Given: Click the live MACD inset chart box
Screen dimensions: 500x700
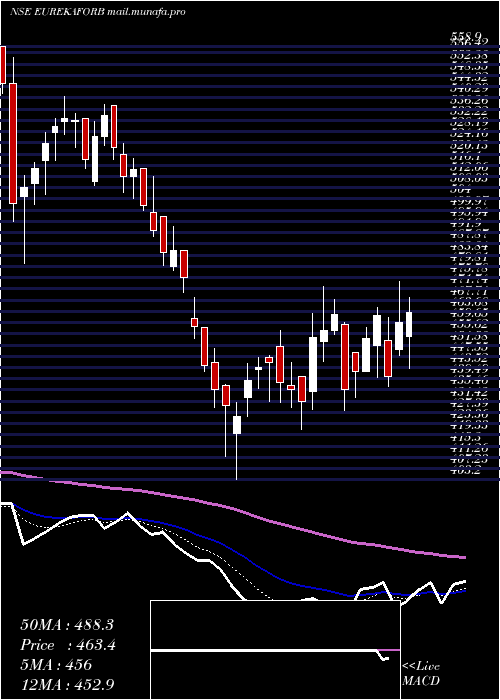Looking at the screenshot, I should pyautogui.click(x=275, y=650).
